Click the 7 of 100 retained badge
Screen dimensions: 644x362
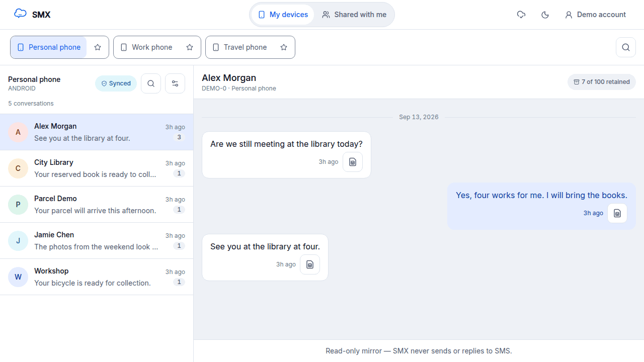(602, 82)
